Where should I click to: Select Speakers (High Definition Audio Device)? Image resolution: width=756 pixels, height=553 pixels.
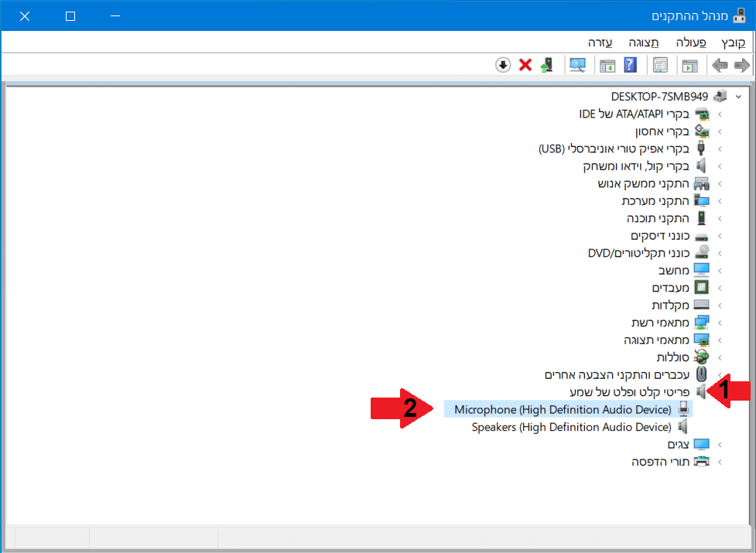[571, 427]
